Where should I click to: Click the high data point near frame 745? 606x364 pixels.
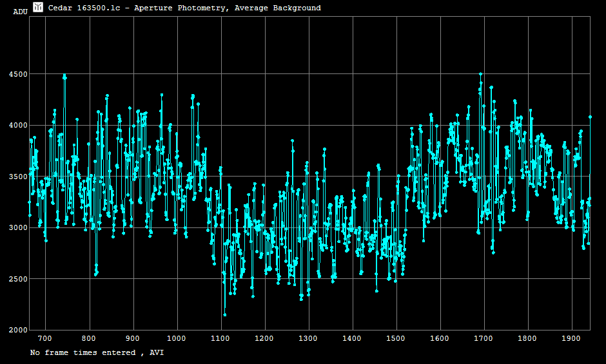[x=64, y=75]
